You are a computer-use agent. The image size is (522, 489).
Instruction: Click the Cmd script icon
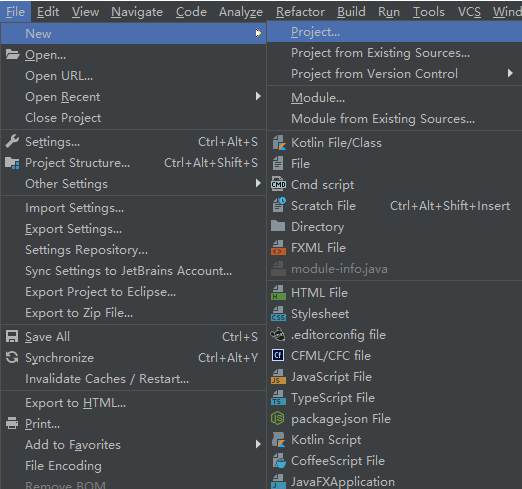(x=278, y=184)
